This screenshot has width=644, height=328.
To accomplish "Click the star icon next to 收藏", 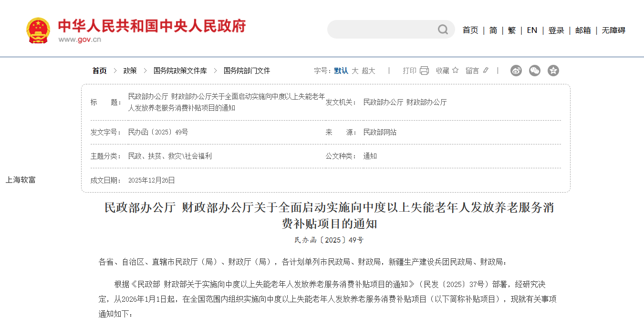I will [x=455, y=70].
